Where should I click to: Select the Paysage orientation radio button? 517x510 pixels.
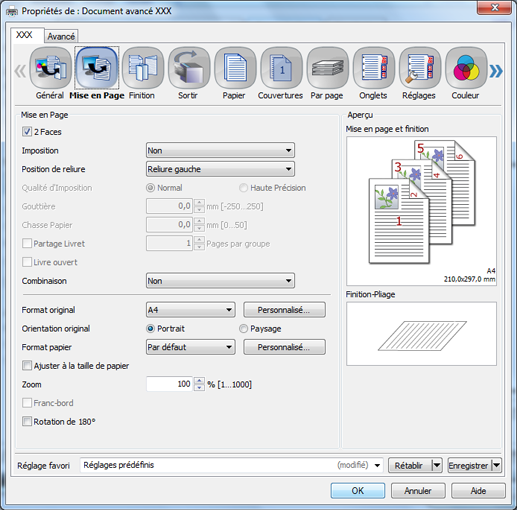click(x=243, y=329)
